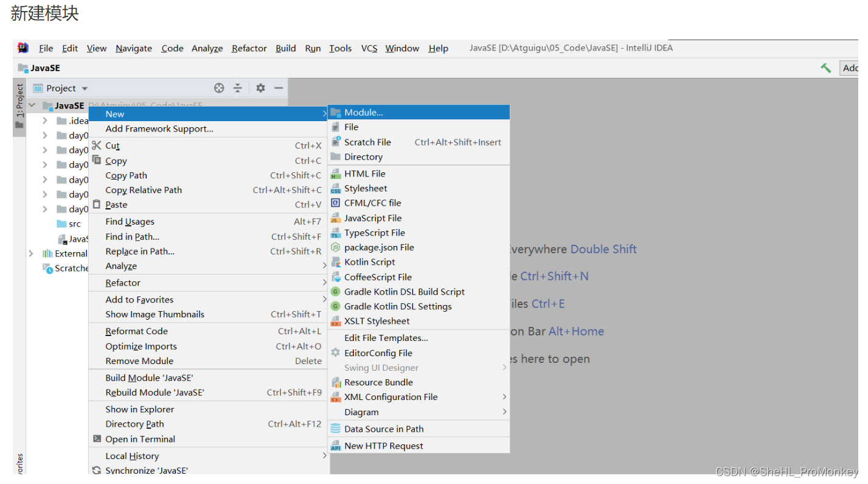Click the HTML File icon
The image size is (868, 484).
tap(335, 174)
